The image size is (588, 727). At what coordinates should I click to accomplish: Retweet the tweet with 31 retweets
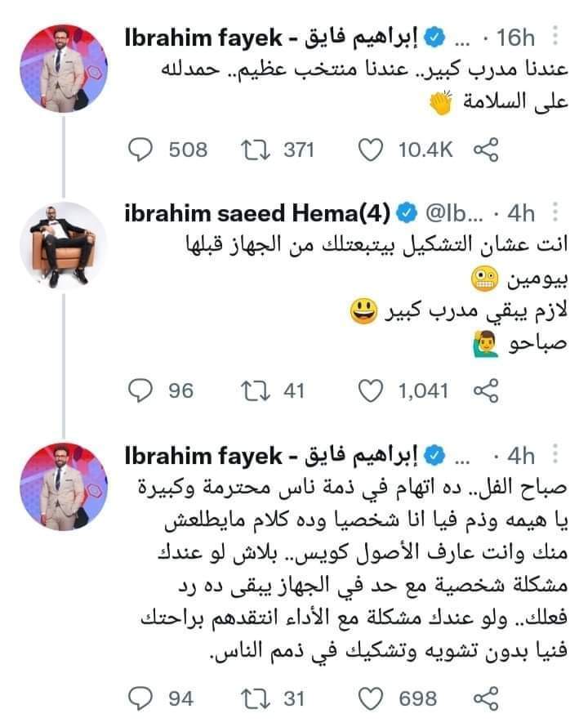249,698
